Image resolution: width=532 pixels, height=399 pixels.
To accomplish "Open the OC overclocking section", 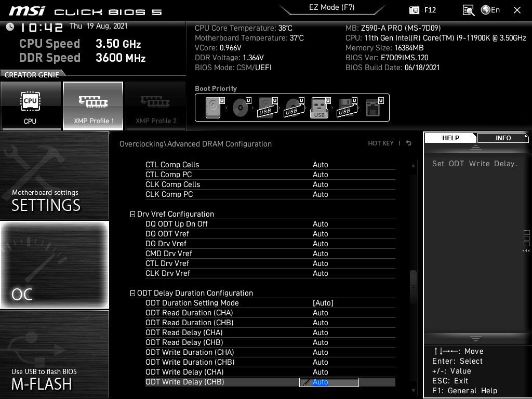I will point(54,265).
